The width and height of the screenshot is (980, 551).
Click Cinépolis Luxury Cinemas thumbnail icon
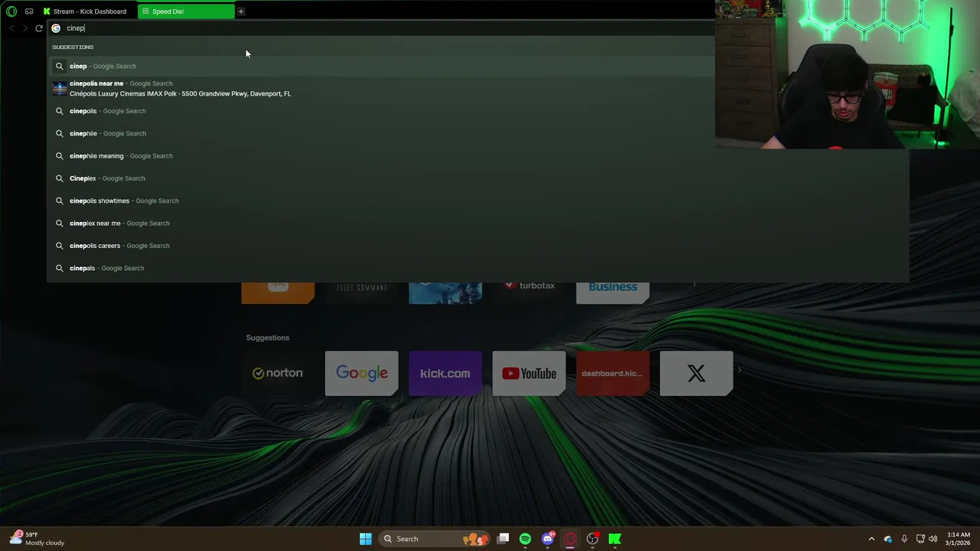[x=59, y=88]
